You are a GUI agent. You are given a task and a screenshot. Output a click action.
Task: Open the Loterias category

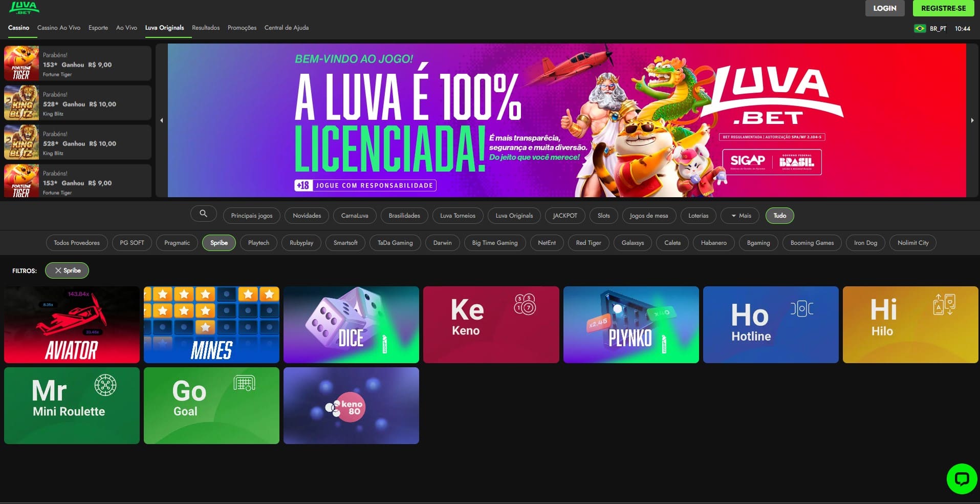point(699,216)
